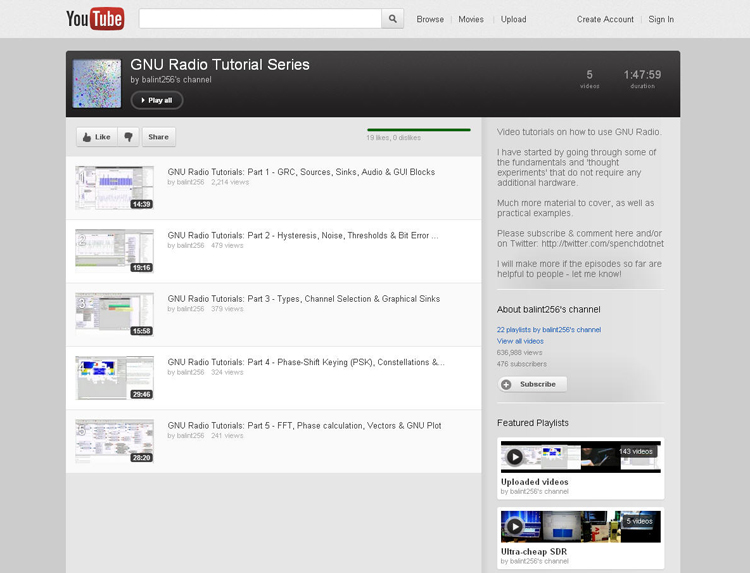Open the Upload page

coord(513,19)
